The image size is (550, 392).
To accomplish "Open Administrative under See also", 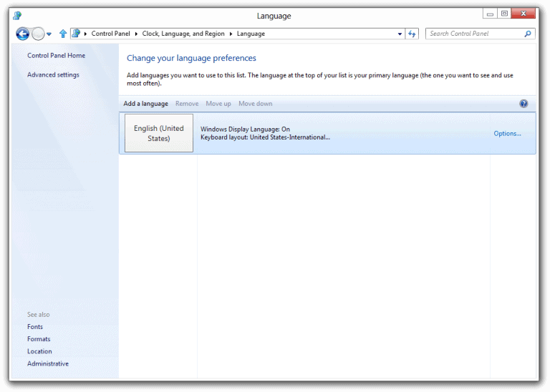I will click(x=48, y=363).
